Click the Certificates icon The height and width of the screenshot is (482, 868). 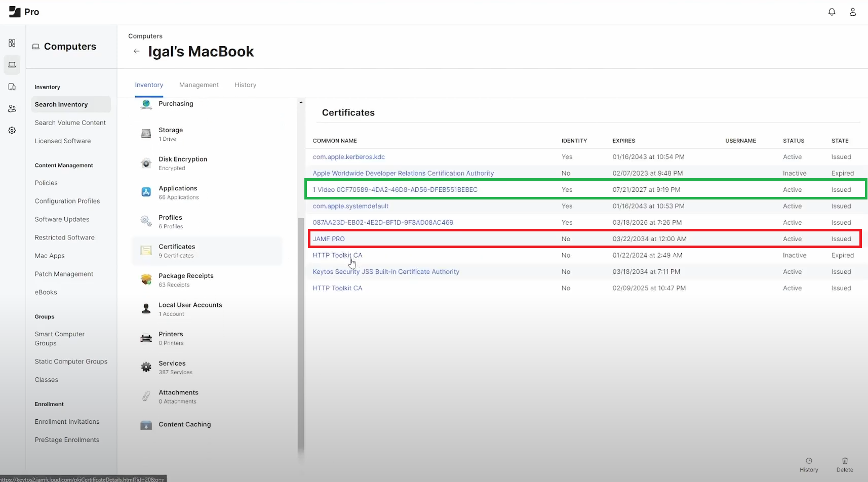point(146,251)
